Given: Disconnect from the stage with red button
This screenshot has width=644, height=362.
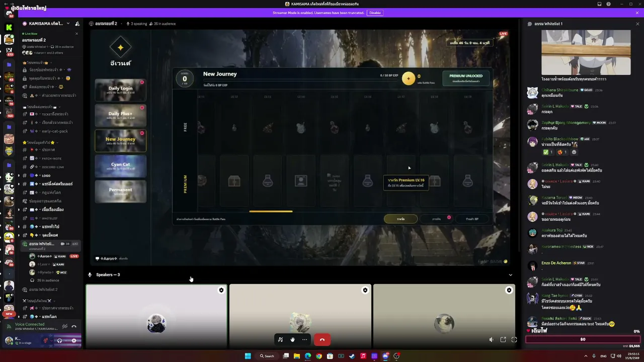Looking at the screenshot, I should pyautogui.click(x=322, y=340).
